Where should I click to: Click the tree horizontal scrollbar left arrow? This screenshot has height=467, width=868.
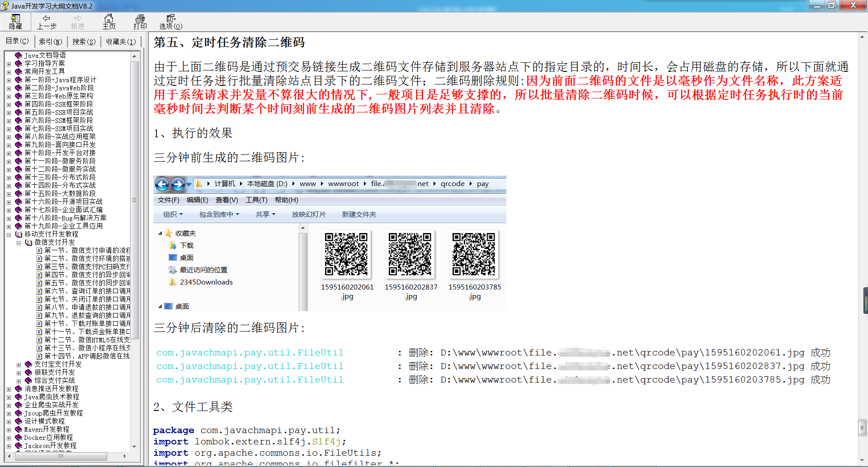pos(9,456)
